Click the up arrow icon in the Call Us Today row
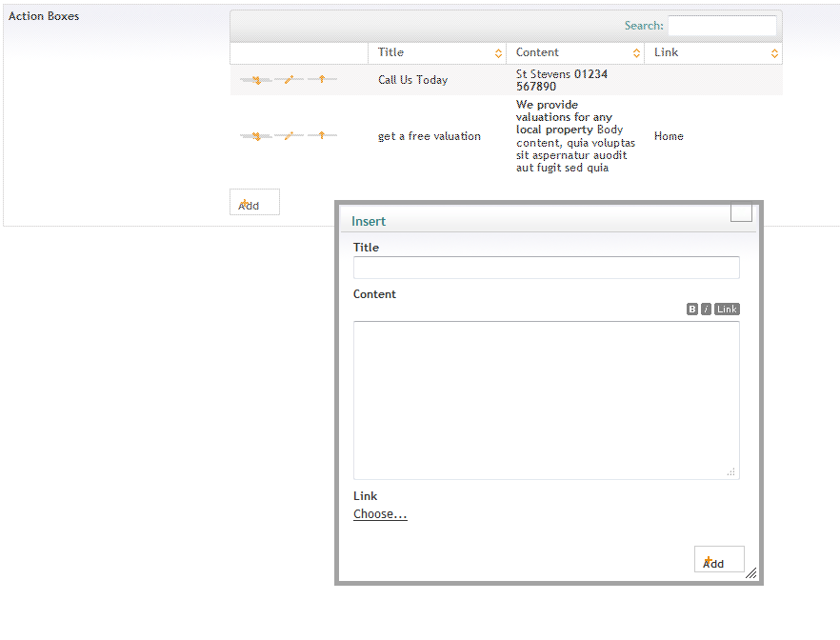 (x=322, y=79)
